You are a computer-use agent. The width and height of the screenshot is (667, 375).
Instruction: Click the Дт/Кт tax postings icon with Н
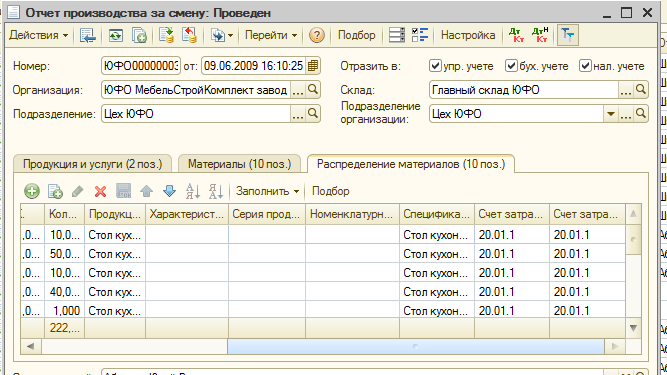[540, 35]
